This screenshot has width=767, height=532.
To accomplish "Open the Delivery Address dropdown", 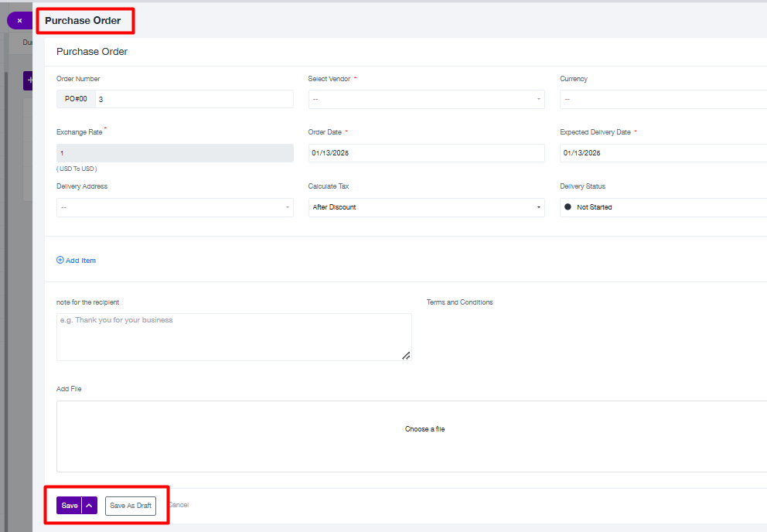I will (x=175, y=207).
